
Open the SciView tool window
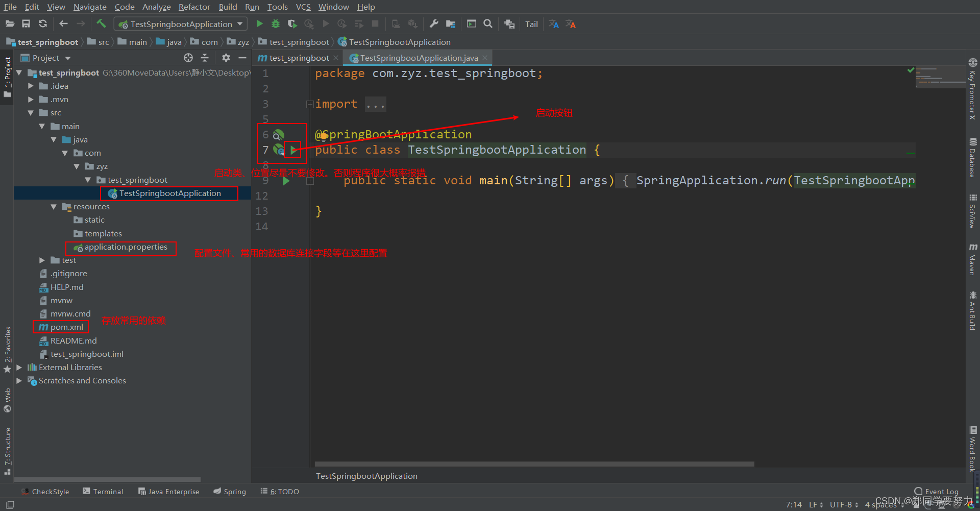[973, 210]
